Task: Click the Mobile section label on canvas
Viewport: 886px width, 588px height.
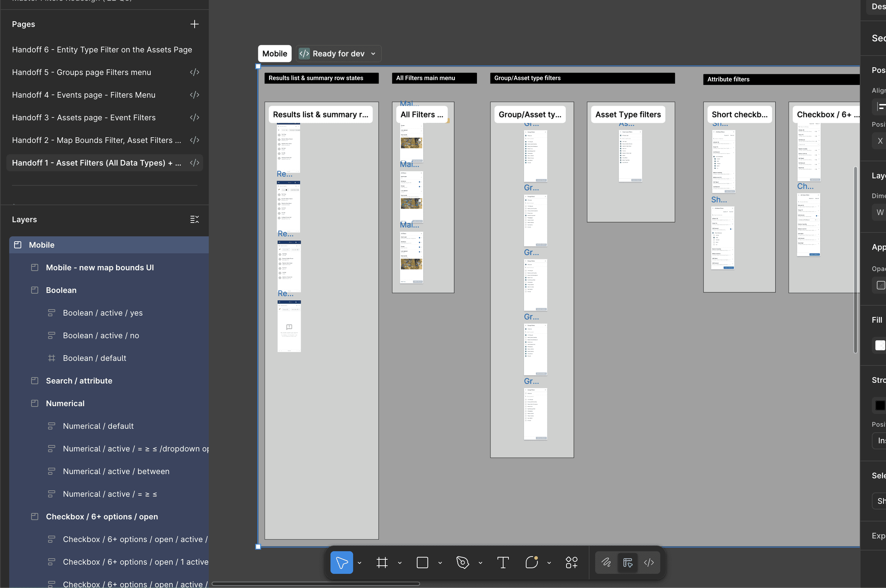Action: click(x=275, y=54)
